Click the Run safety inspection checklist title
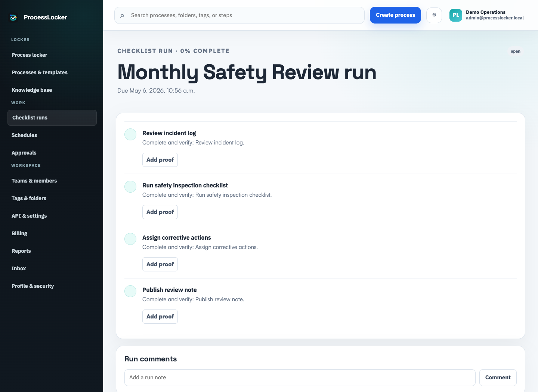This screenshot has width=538, height=392. click(185, 186)
